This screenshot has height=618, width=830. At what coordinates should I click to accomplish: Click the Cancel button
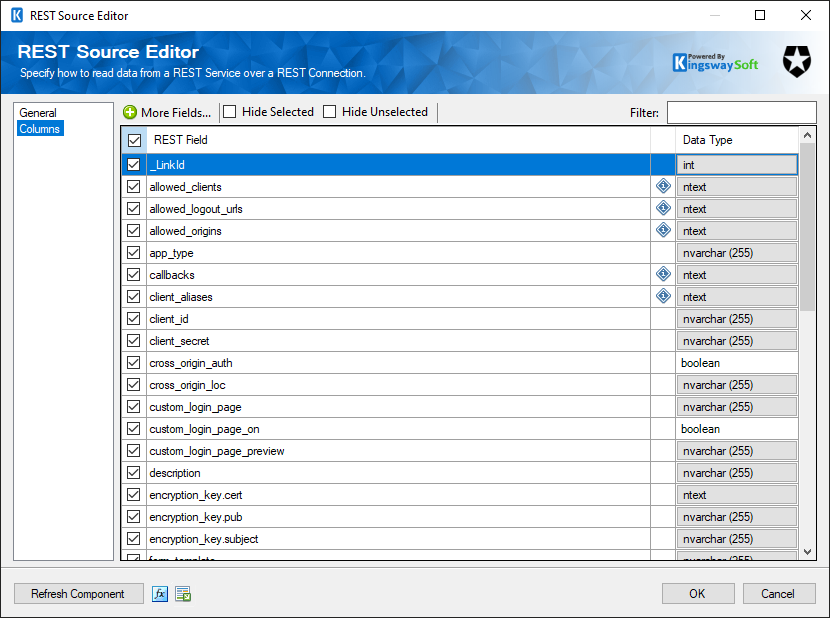click(x=778, y=594)
